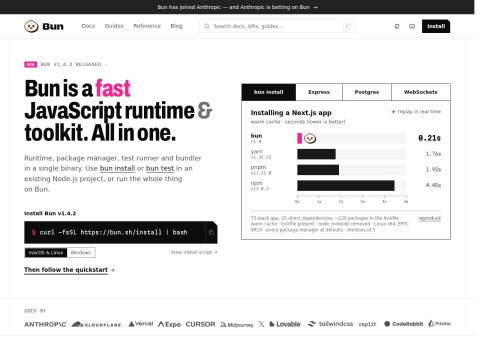Click the Midjourney logo
This screenshot has width=480, height=360.
[237, 324]
